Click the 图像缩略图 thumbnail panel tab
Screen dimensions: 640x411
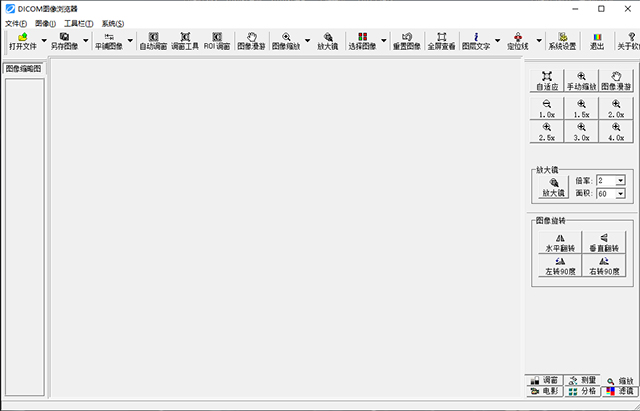click(x=24, y=69)
